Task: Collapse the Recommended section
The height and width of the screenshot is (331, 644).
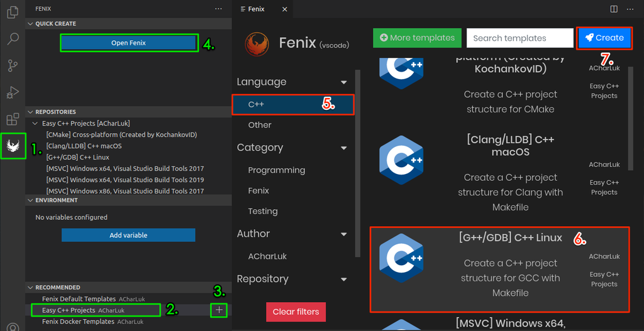Action: pos(30,288)
